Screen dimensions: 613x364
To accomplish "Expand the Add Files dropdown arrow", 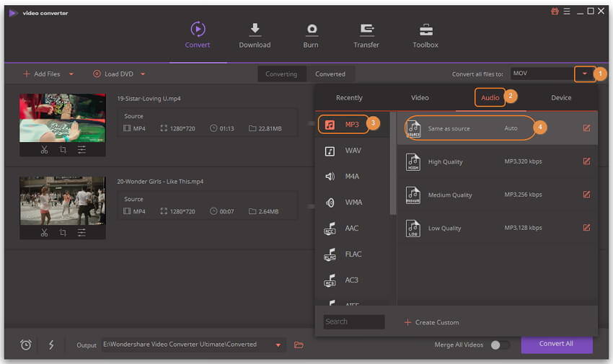I will pos(71,74).
